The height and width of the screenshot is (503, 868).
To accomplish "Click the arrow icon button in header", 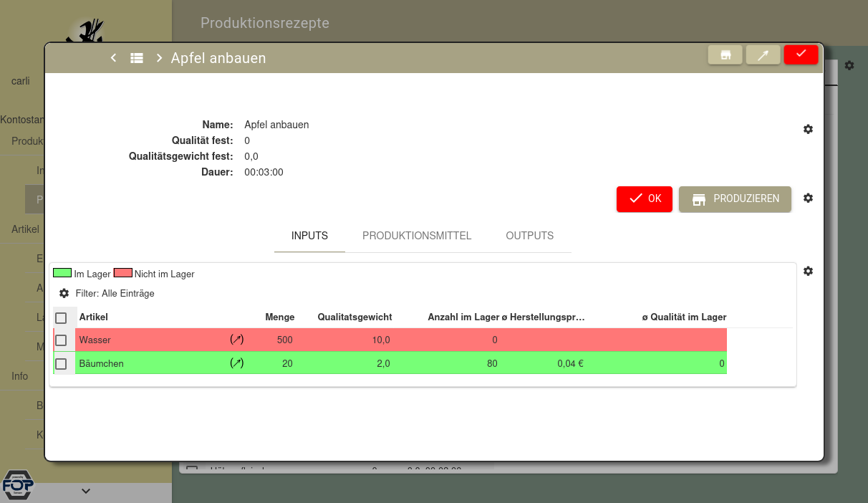I will point(763,55).
